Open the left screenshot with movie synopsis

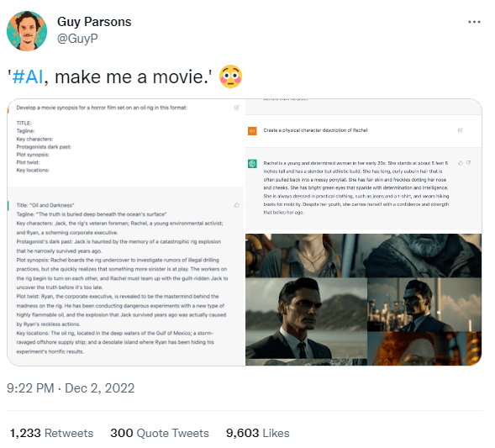[126, 232]
